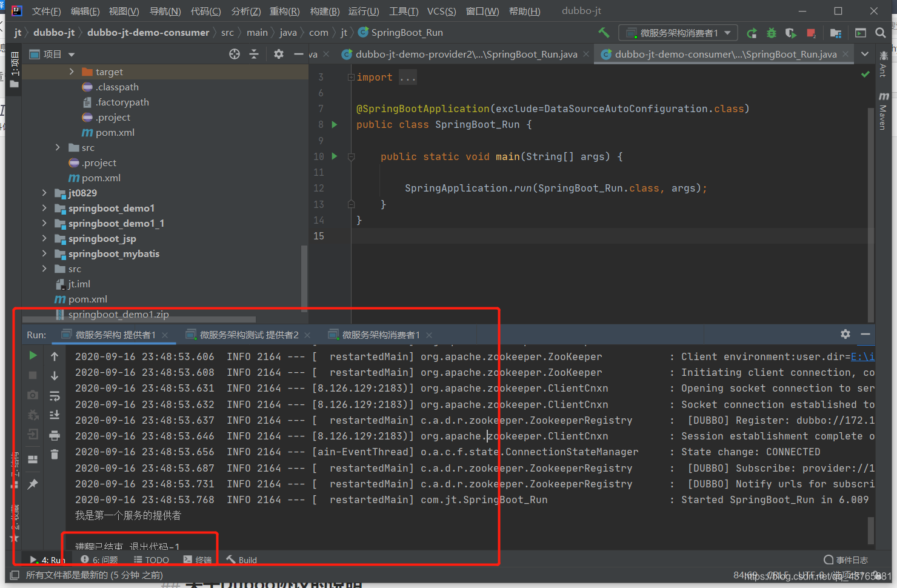897x588 pixels.
Task: Expand the springboot_jsp module
Action: coord(44,238)
